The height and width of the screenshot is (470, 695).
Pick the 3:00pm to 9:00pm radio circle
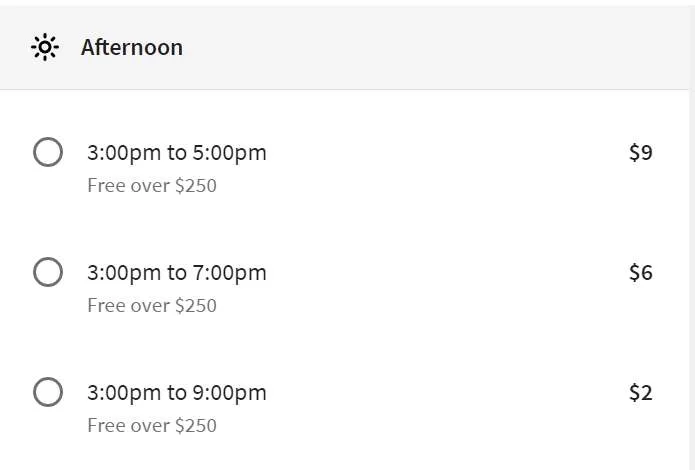pyautogui.click(x=48, y=392)
